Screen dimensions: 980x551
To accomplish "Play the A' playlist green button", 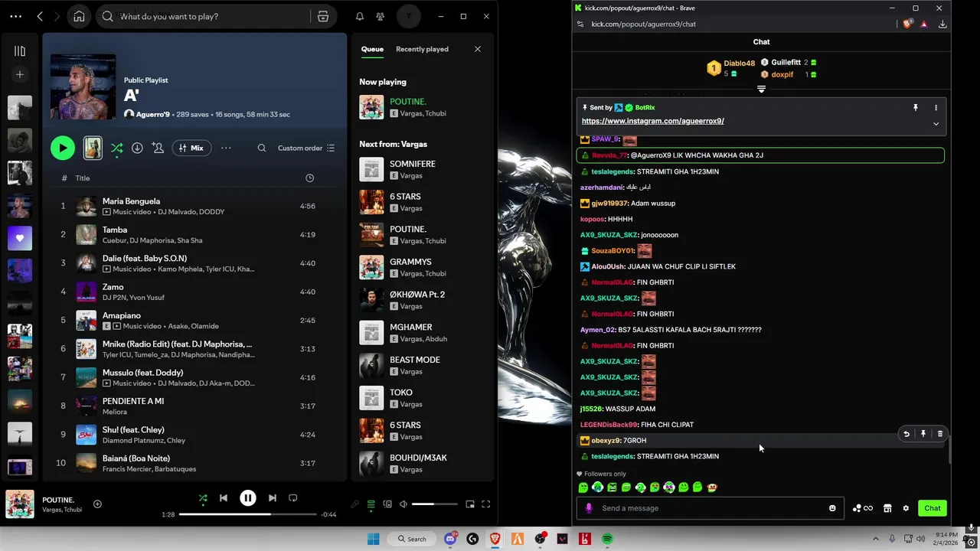I will 63,148.
